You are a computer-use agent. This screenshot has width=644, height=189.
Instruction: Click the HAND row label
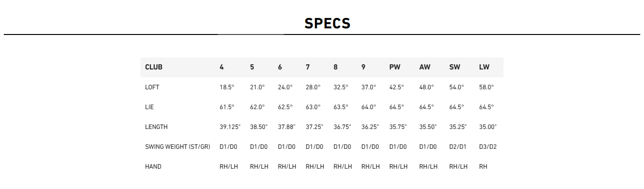tap(153, 167)
